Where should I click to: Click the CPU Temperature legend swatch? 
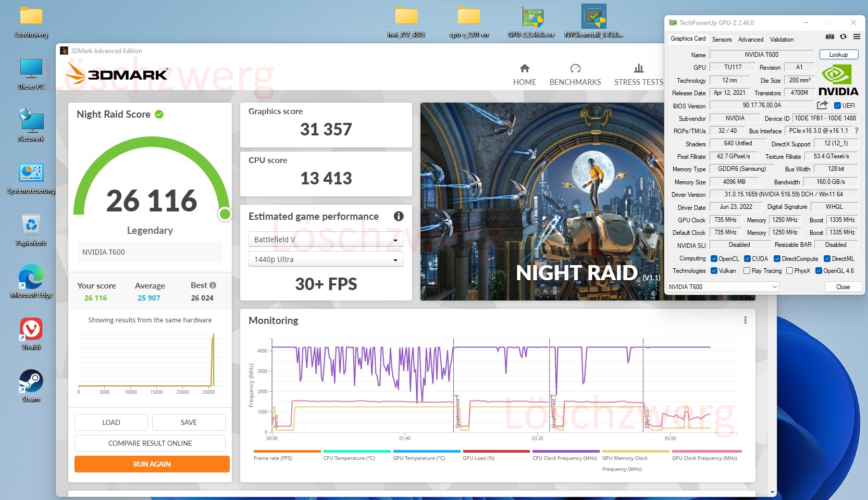(x=357, y=451)
